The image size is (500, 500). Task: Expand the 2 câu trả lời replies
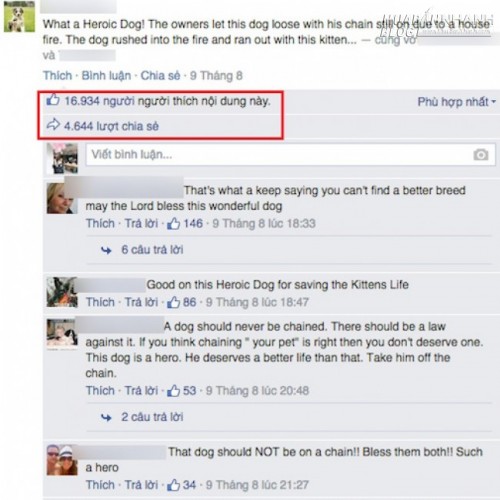pyautogui.click(x=152, y=417)
